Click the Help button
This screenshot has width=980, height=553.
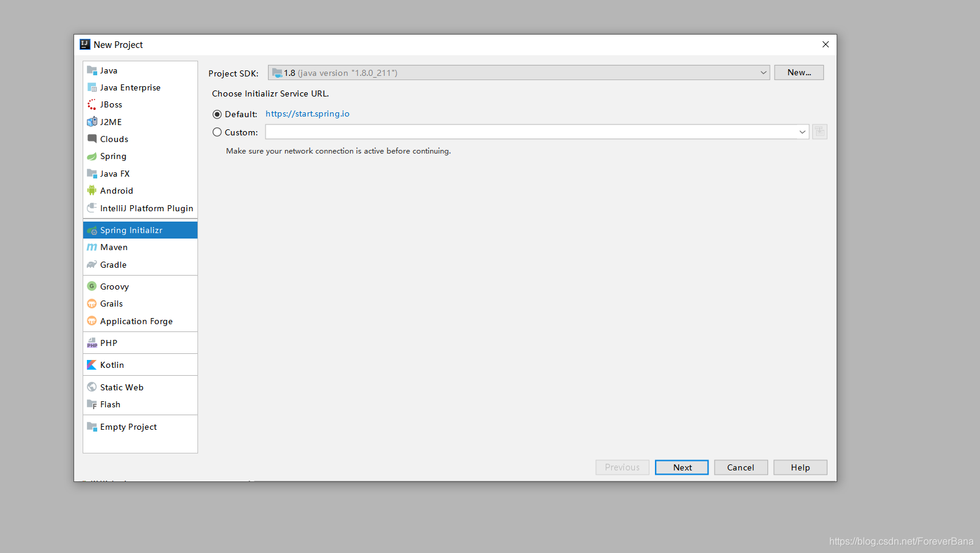point(800,467)
